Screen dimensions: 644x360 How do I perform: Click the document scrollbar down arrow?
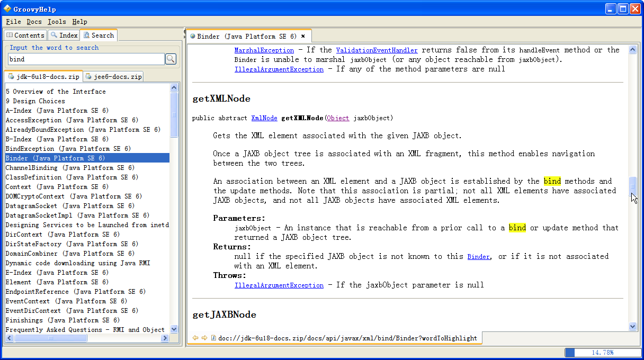(632, 326)
